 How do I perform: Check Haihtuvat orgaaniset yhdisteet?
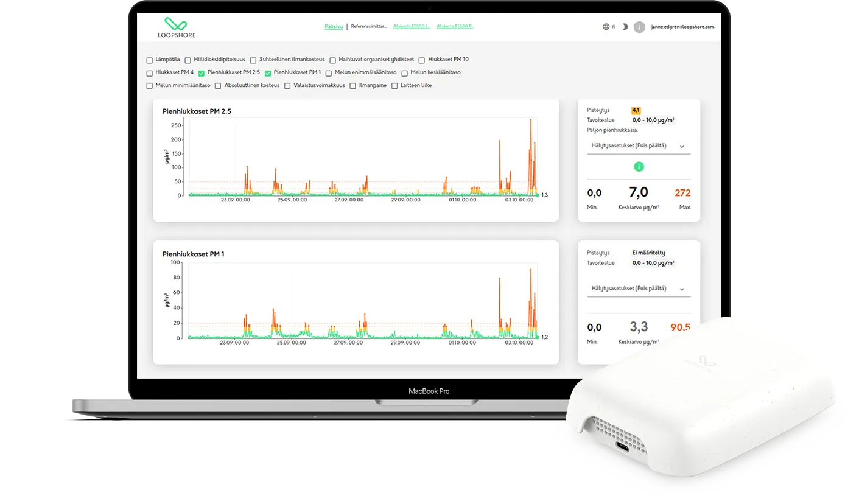click(332, 60)
